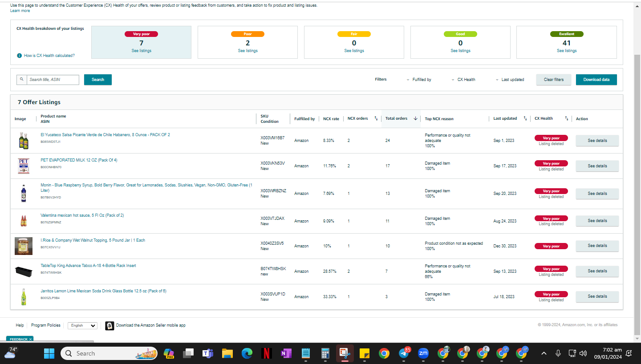The width and height of the screenshot is (641, 364).
Task: Close the Feedback tab with its X
Action: tap(30, 339)
